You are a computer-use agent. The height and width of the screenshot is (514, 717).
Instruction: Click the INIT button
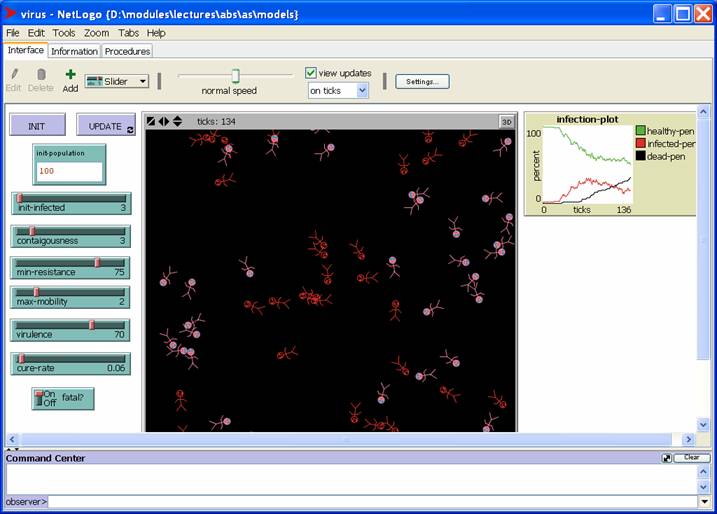[37, 125]
